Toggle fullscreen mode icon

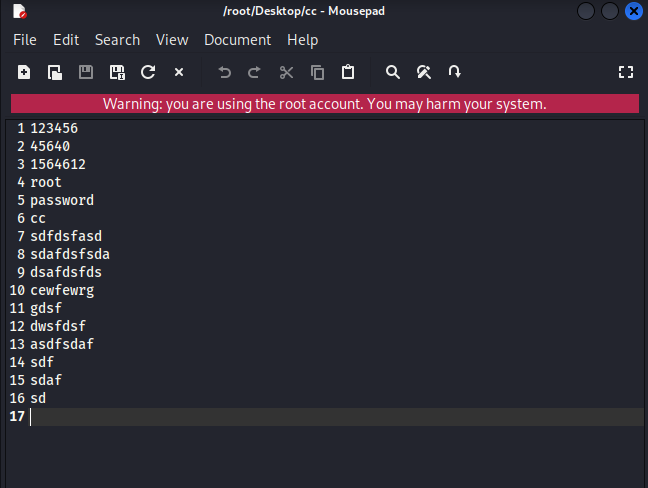[626, 72]
